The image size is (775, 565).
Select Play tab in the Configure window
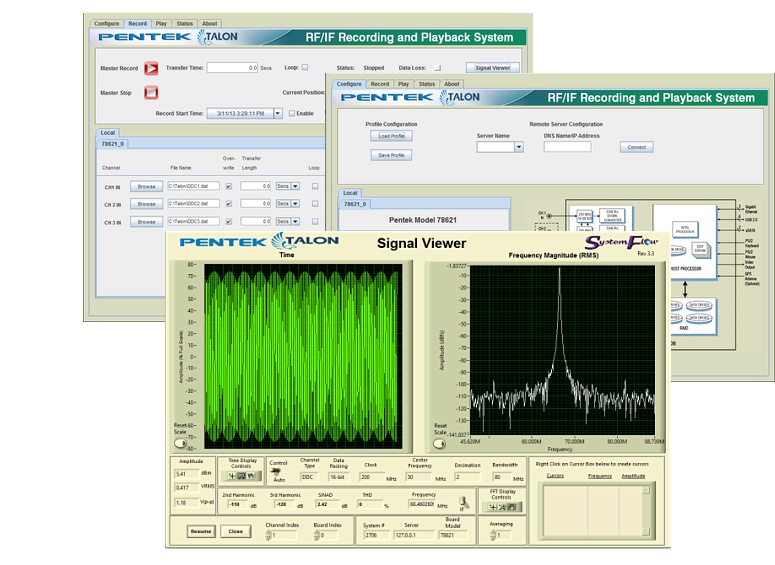403,84
